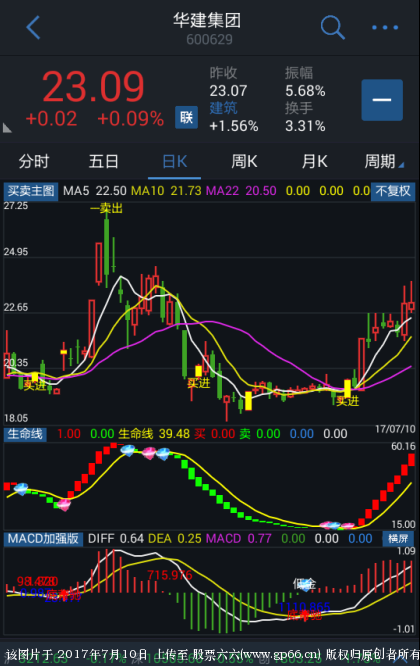
Task: Switch to the 月K tab
Action: click(x=314, y=162)
